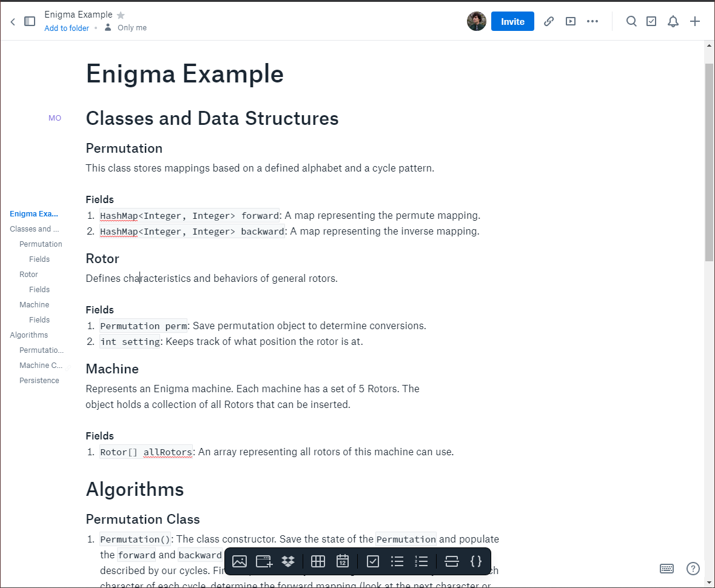715x588 pixels.
Task: Open notifications bell
Action: pos(673,21)
